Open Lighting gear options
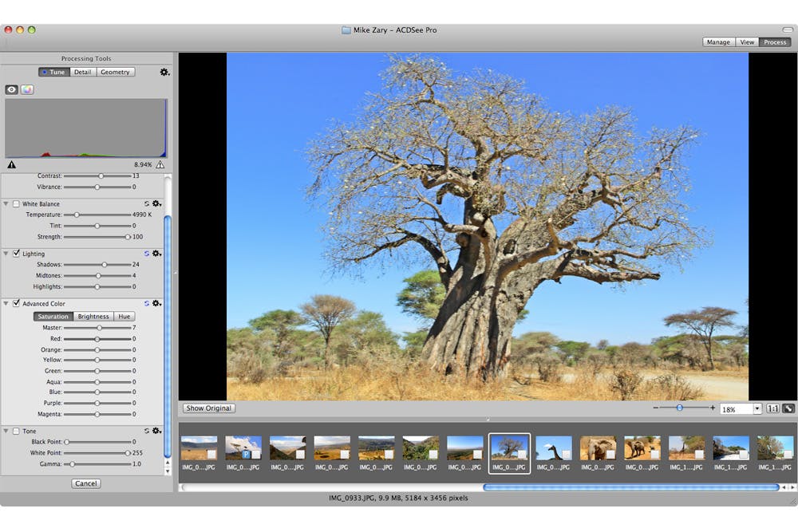 click(156, 254)
